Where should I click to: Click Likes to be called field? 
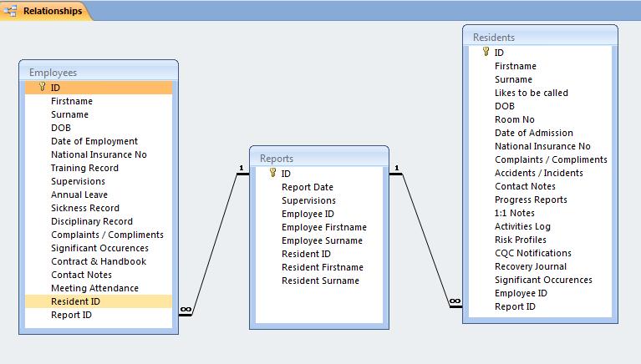[531, 93]
